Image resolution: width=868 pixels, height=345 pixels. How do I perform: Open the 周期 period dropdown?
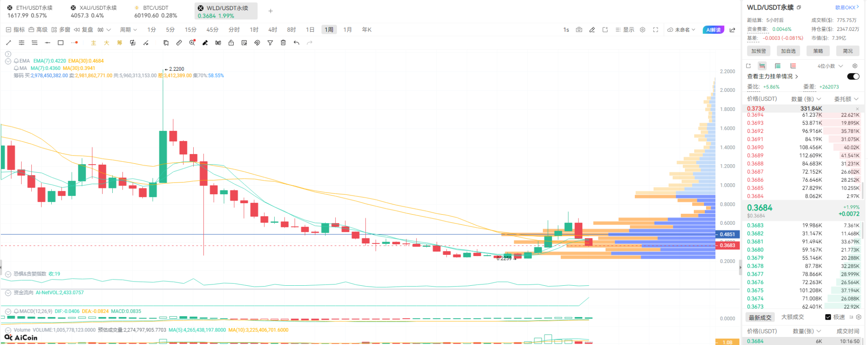(x=128, y=30)
